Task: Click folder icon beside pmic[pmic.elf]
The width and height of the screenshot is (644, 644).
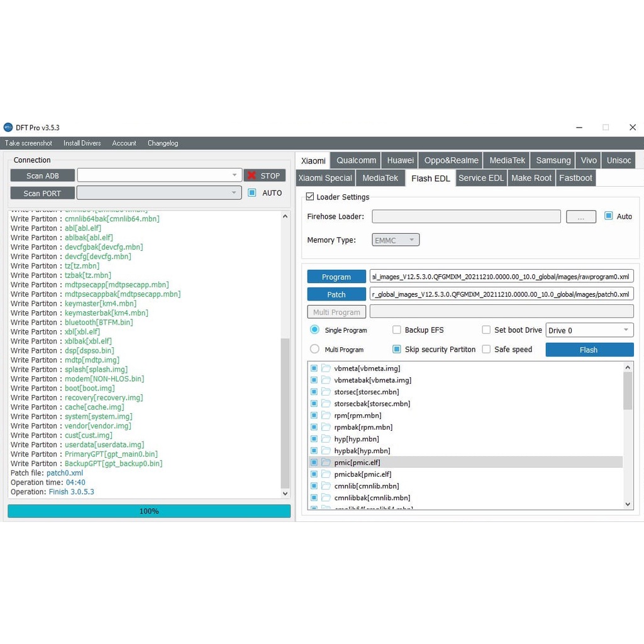Action: click(326, 462)
